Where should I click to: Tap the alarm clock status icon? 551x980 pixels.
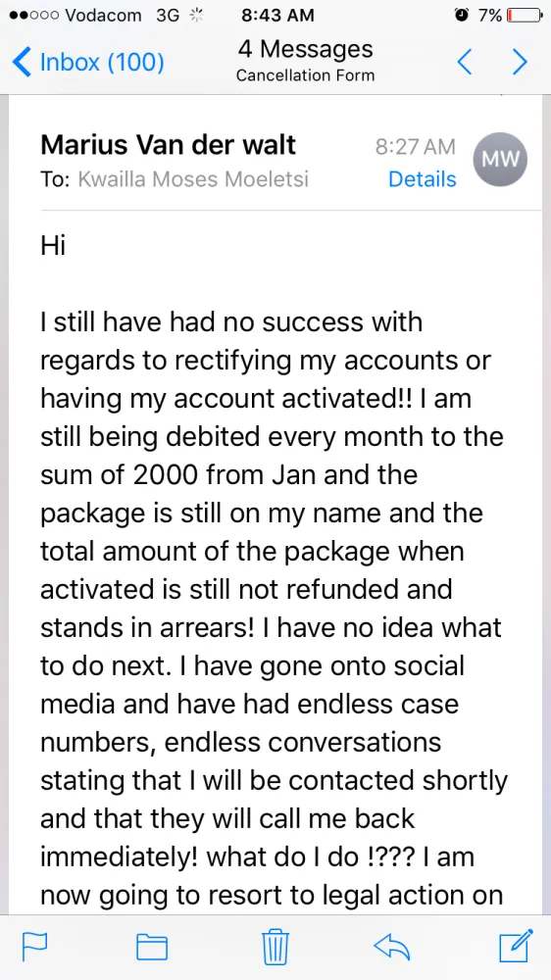(462, 15)
